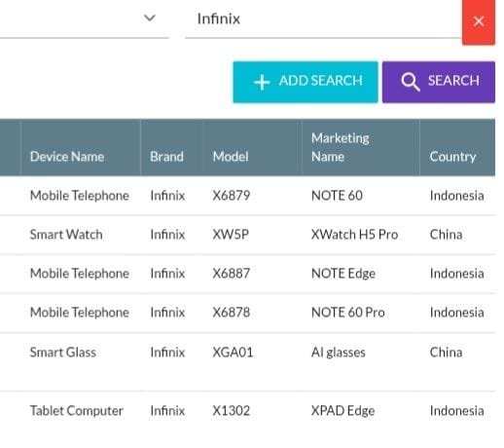Viewport: 504px width, 448px height.
Task: Click Indonesia in the X6887 row
Action: tap(456, 274)
